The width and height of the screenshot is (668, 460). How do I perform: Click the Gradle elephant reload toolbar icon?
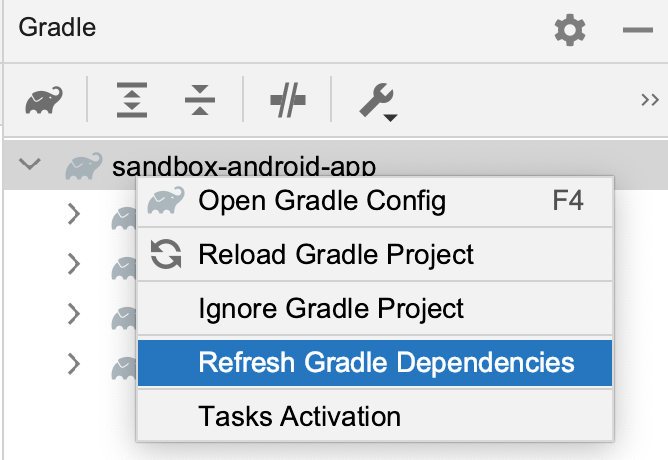(x=44, y=100)
